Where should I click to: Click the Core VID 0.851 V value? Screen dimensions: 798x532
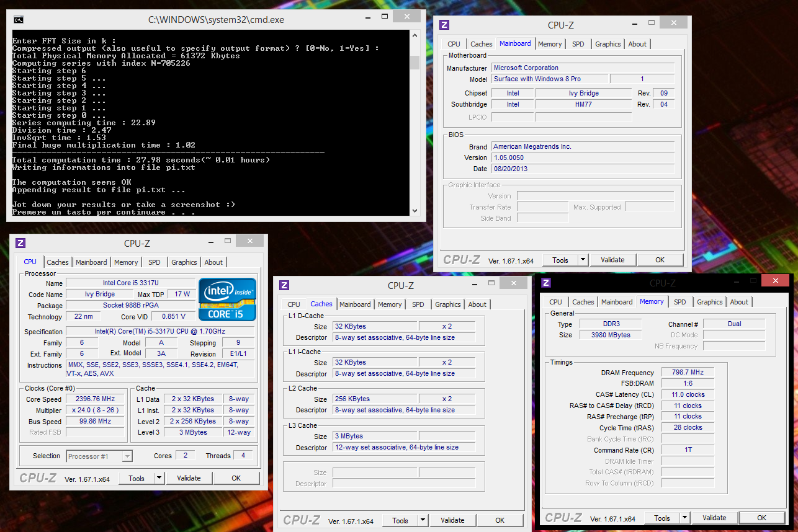(x=173, y=316)
